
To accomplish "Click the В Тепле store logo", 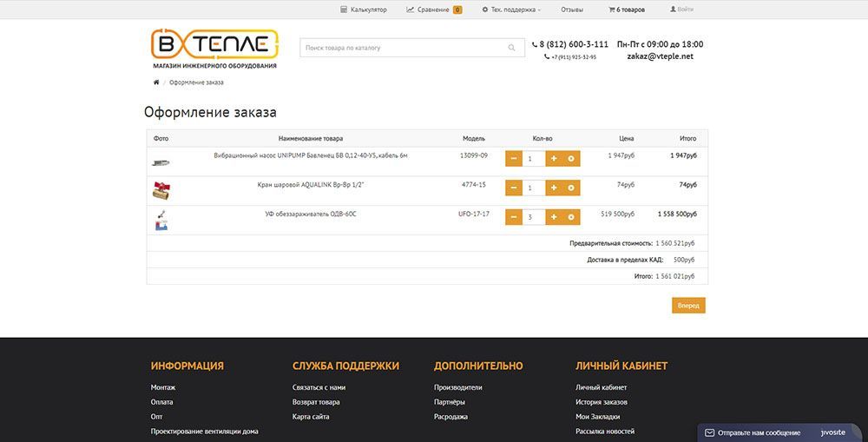I will pos(214,49).
